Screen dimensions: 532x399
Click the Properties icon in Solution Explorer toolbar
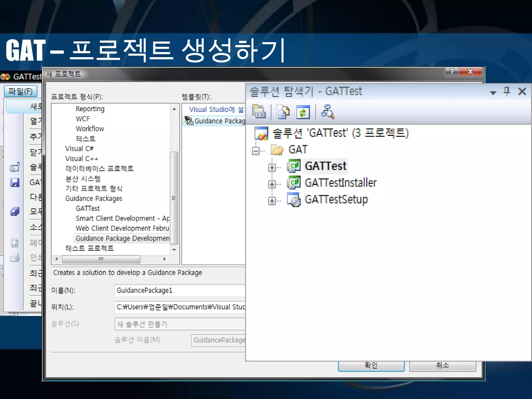click(x=259, y=111)
